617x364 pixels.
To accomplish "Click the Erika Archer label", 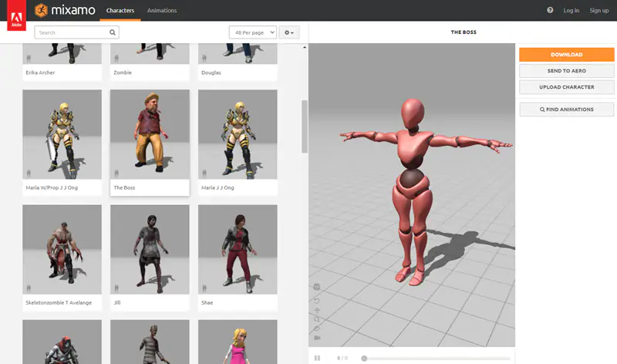I will click(40, 72).
